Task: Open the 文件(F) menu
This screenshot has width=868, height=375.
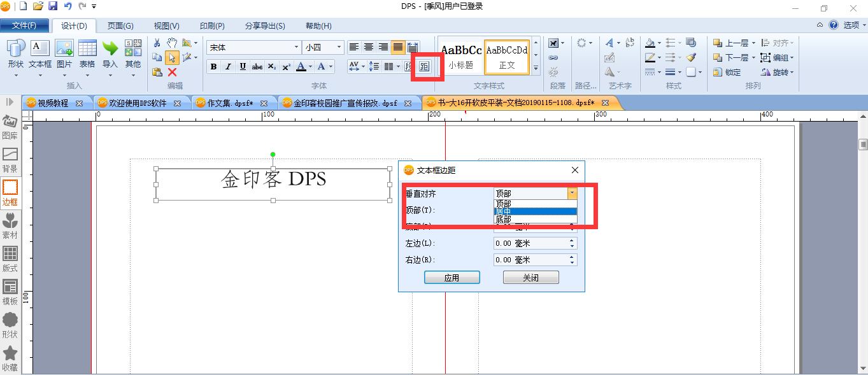Action: click(24, 25)
